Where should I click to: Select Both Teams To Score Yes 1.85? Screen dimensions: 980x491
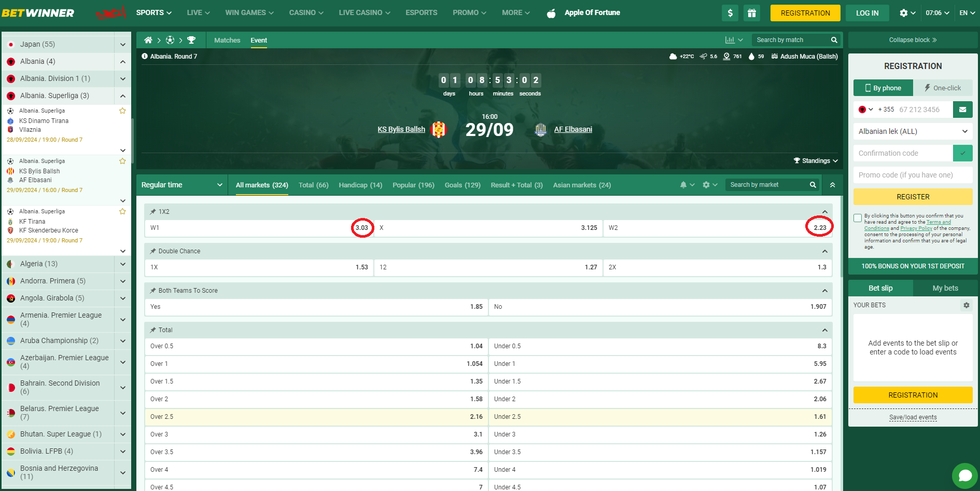[x=317, y=307]
